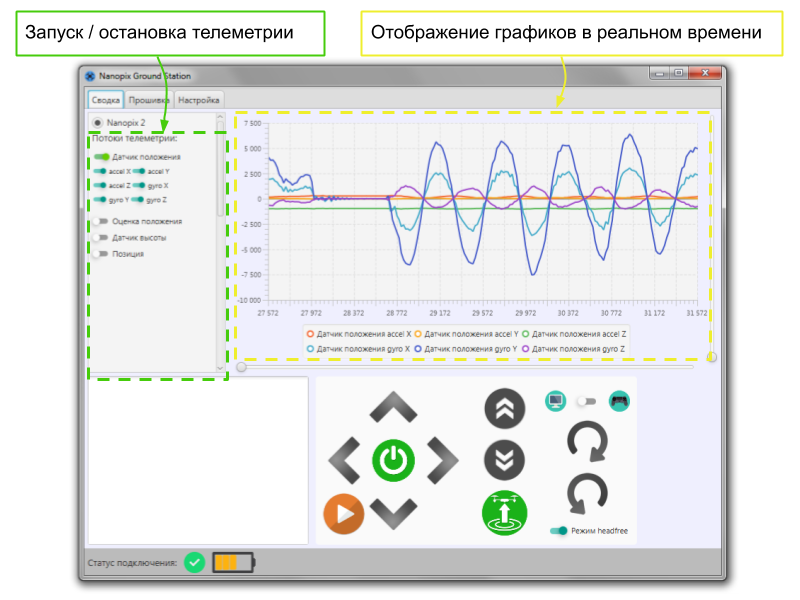Image resolution: width=800 pixels, height=600 pixels.
Task: Click telemetry panel scroll down arrow
Action: (220, 368)
